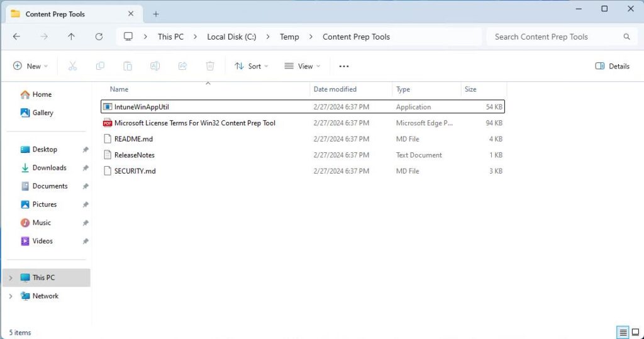The width and height of the screenshot is (644, 339).
Task: Click the Paste clipboard icon
Action: [127, 66]
